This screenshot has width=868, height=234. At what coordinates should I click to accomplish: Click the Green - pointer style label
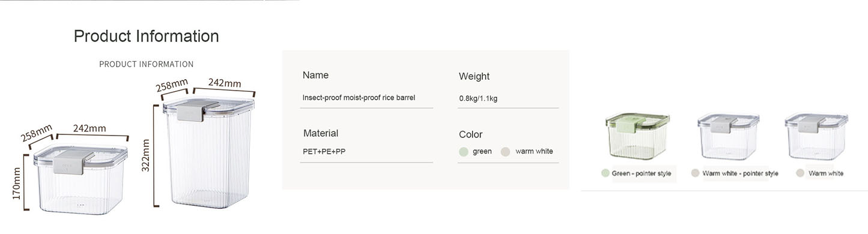tap(642, 173)
